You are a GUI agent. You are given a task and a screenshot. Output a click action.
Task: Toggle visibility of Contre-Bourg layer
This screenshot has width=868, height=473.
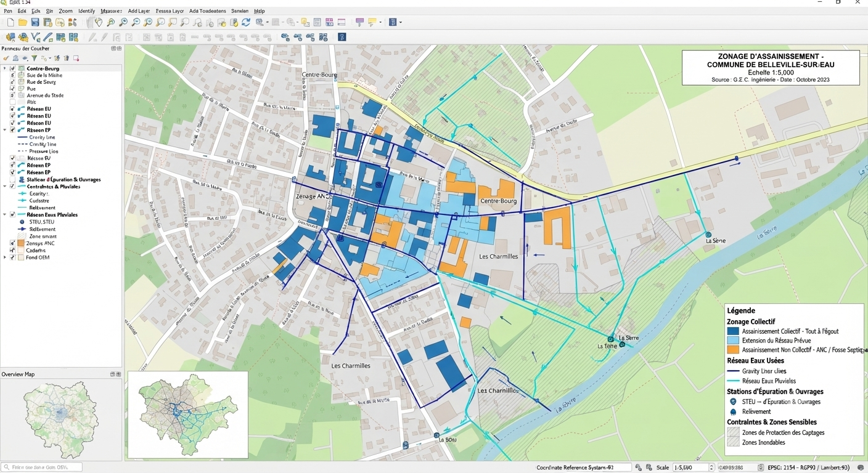[x=13, y=68]
